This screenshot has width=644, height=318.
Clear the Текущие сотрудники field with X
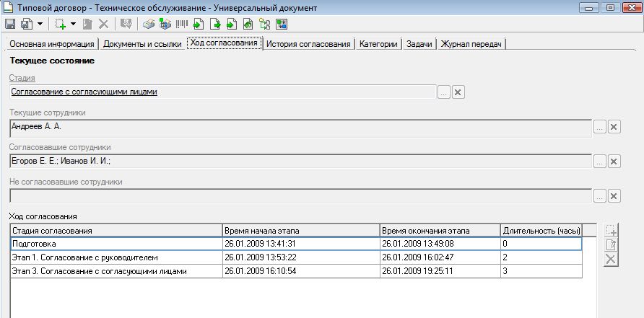(x=614, y=127)
